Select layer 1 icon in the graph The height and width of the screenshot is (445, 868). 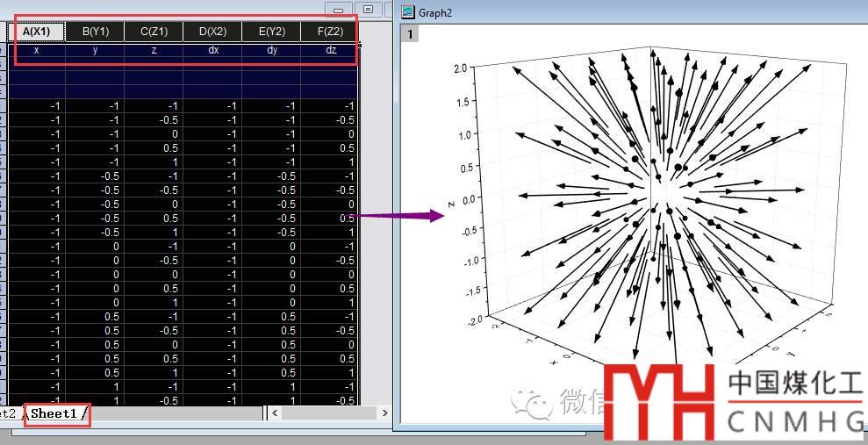tap(408, 34)
